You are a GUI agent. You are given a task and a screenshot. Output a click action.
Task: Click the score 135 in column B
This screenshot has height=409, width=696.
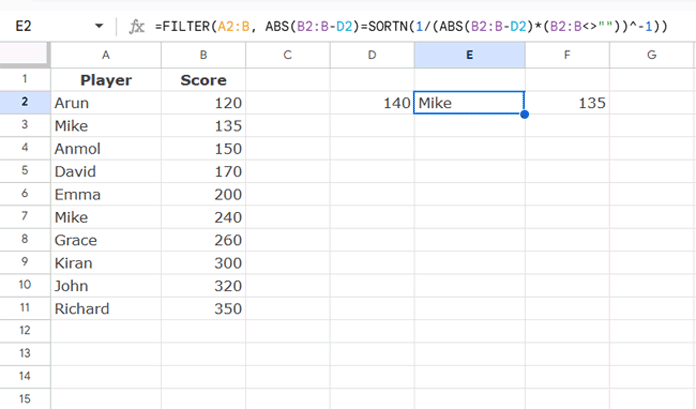click(203, 126)
